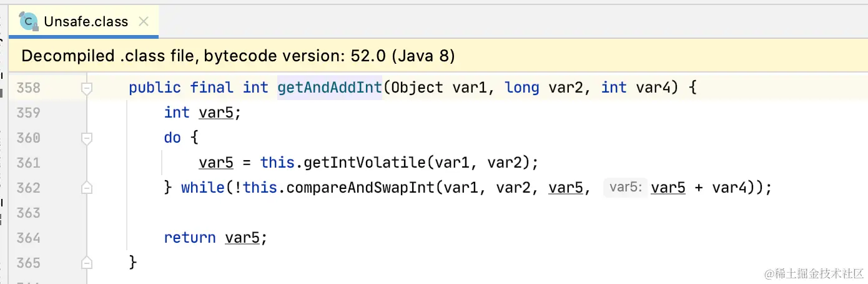Collapse the do block fold marker at line 360
This screenshot has width=868, height=284.
[x=87, y=138]
